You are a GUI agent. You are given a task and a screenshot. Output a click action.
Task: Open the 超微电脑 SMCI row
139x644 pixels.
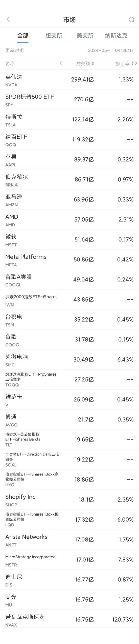point(69,360)
